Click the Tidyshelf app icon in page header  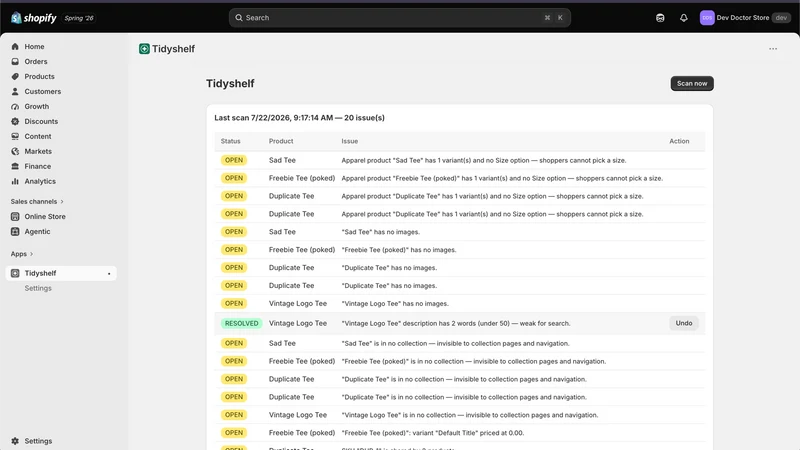(x=144, y=48)
